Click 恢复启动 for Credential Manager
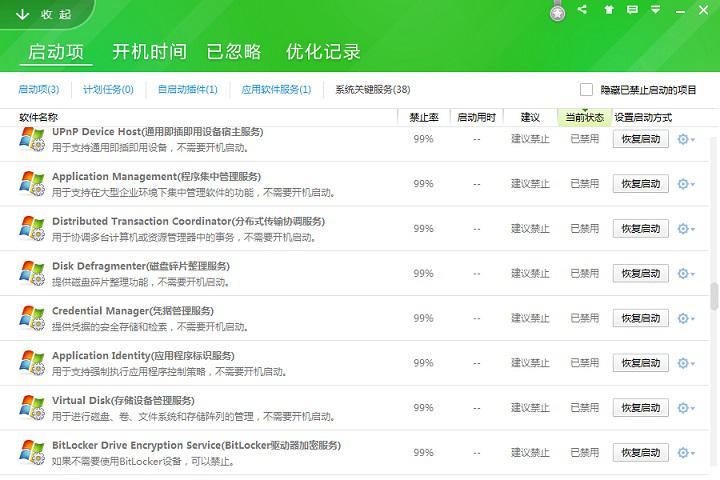Screen dimensions: 720x480 (x=641, y=318)
